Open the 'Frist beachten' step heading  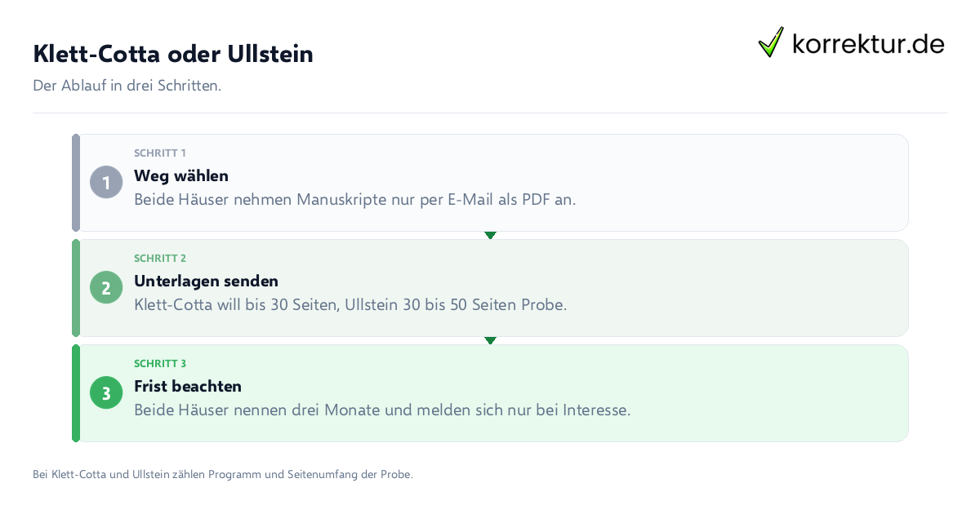click(188, 386)
